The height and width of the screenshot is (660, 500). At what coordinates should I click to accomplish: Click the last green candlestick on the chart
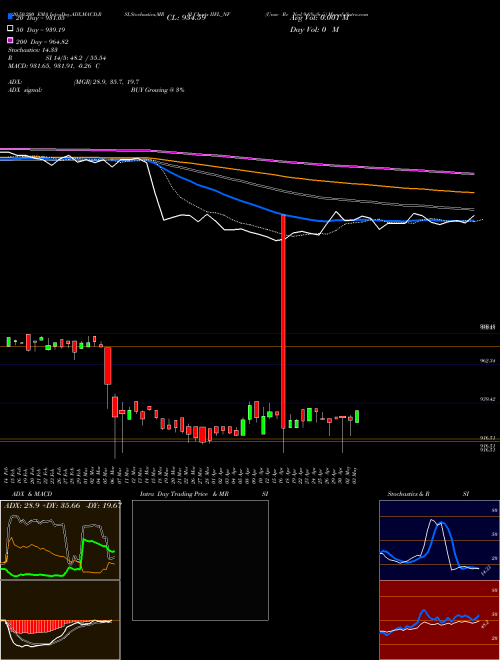pyautogui.click(x=357, y=417)
